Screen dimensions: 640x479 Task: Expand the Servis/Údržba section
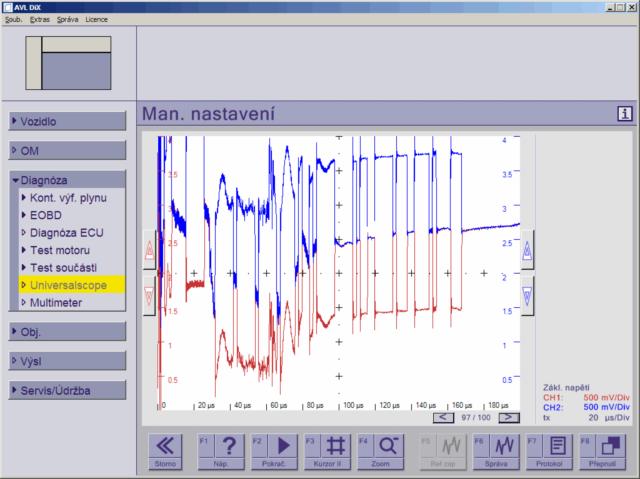pyautogui.click(x=67, y=390)
